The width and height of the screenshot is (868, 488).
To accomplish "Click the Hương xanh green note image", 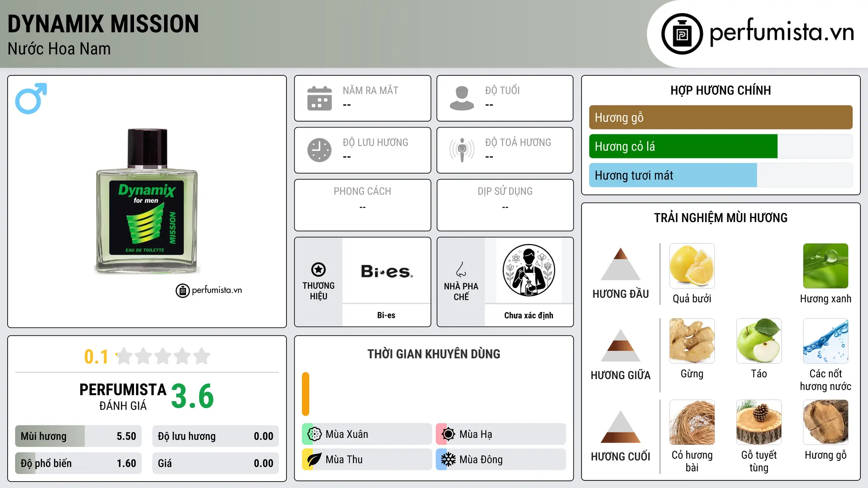I will [826, 266].
